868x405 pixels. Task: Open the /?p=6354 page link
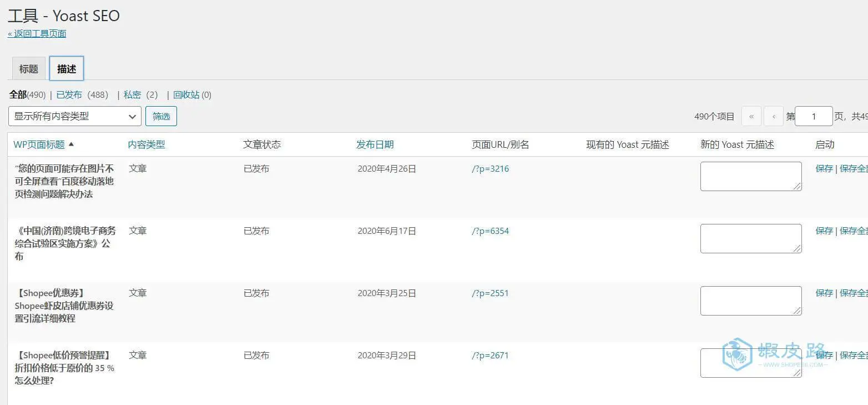[491, 231]
